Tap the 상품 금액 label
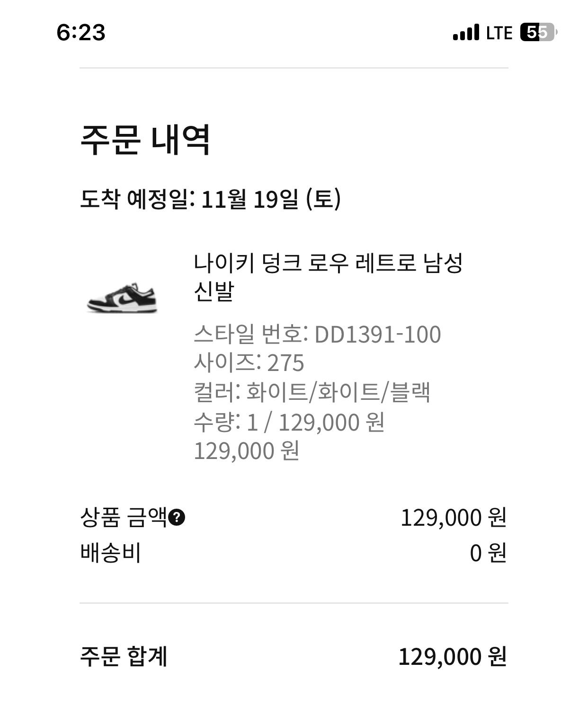The image size is (588, 706). tap(124, 517)
